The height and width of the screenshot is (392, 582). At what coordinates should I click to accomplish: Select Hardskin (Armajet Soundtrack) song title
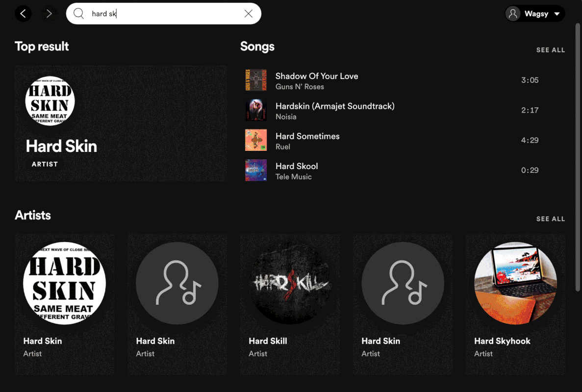[x=335, y=106]
